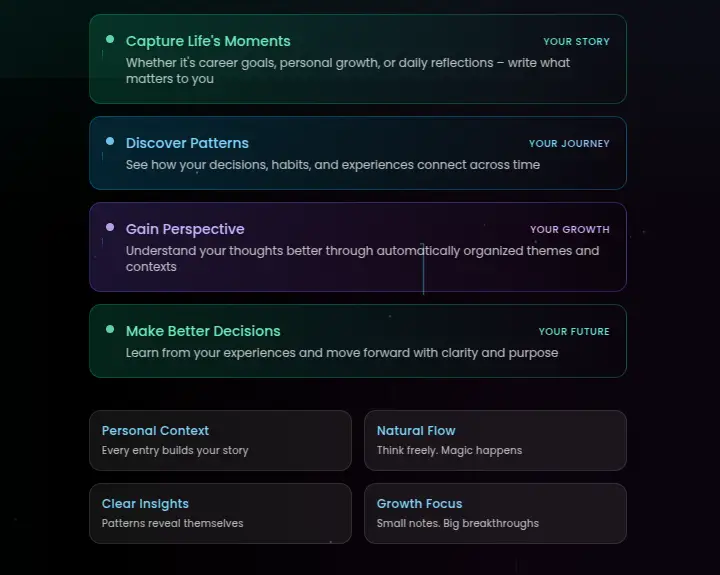
Task: Click the purple dot beside Gain Perspective
Action: pyautogui.click(x=110, y=228)
